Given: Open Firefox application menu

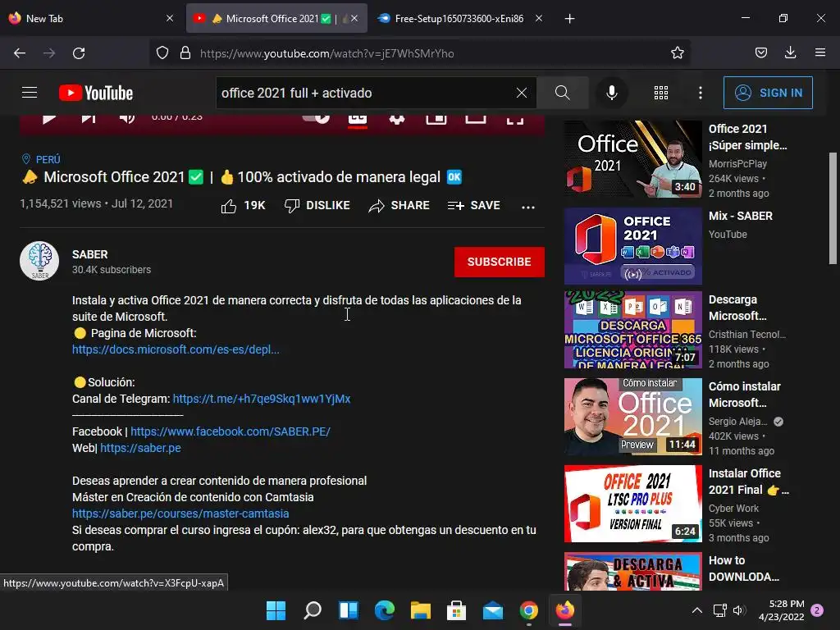Looking at the screenshot, I should point(820,52).
